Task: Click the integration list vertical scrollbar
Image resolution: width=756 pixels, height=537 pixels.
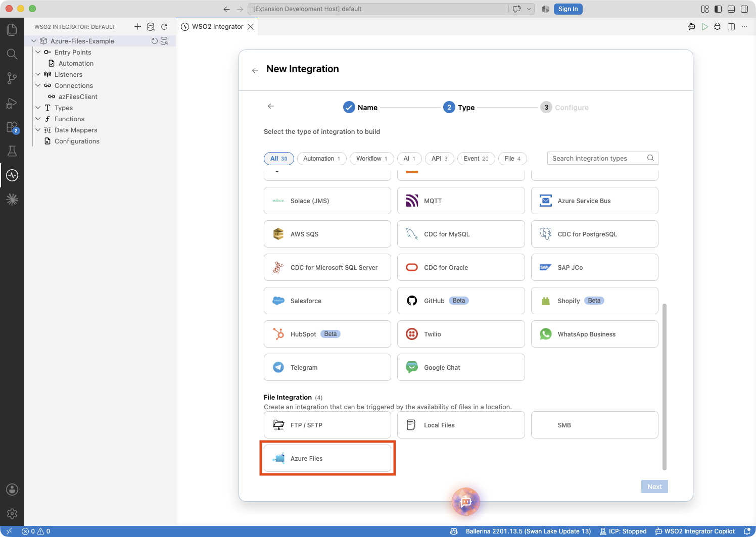Action: (665, 386)
